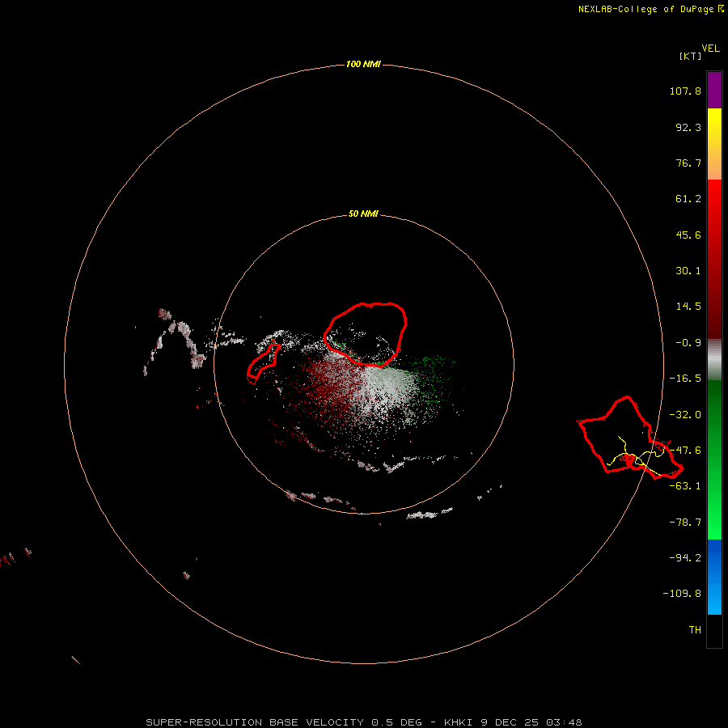Screen dimensions: 728x728
Task: Click the Super-Resolution Base Velocity caption text
Action: pyautogui.click(x=363, y=722)
